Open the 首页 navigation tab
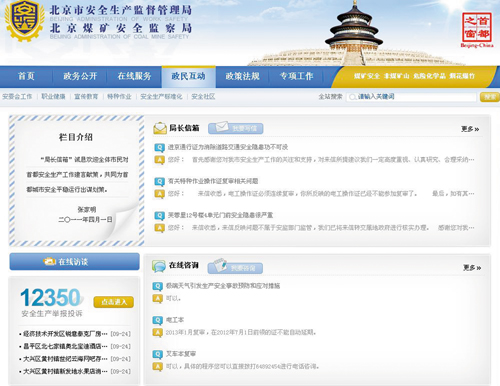Image resolution: width=500 pixels, height=386 pixels. pos(26,76)
